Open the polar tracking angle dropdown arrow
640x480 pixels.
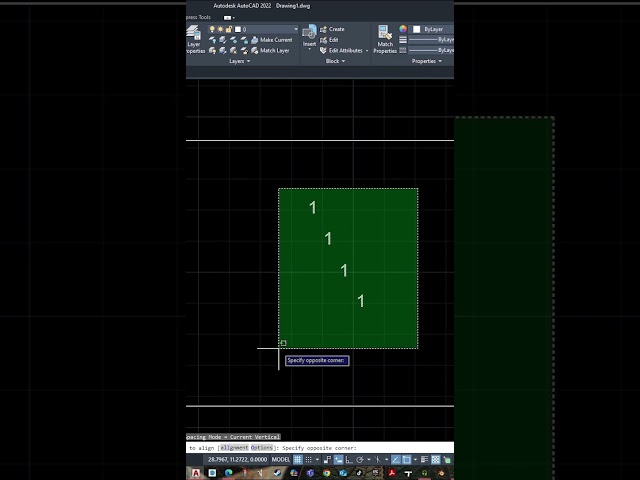click(x=369, y=460)
